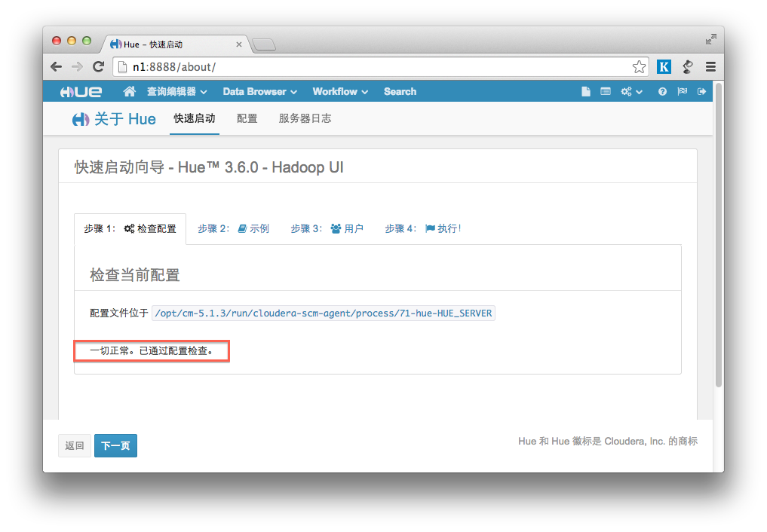This screenshot has width=767, height=532.
Task: Click the Hue logo in navbar
Action: pyautogui.click(x=81, y=92)
